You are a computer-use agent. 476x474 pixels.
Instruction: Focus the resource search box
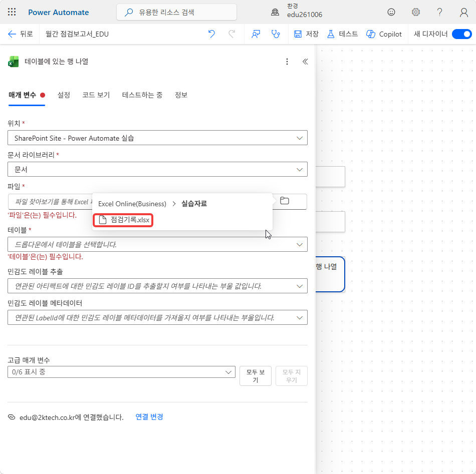pos(176,12)
